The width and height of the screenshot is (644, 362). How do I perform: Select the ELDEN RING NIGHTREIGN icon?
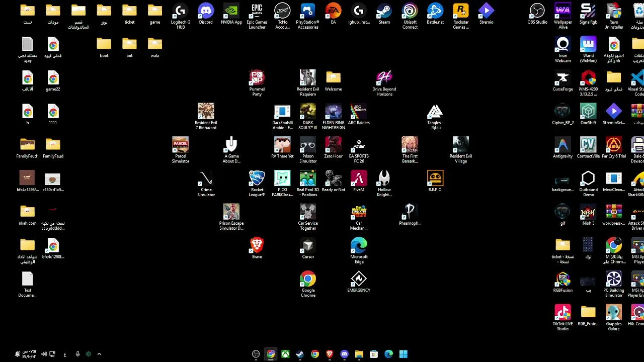pos(333,117)
